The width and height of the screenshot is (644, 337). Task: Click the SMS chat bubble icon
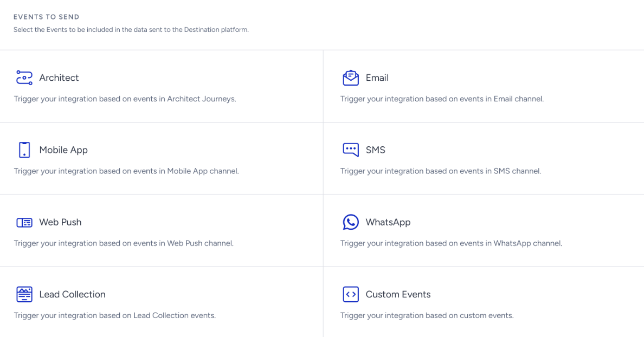click(351, 150)
